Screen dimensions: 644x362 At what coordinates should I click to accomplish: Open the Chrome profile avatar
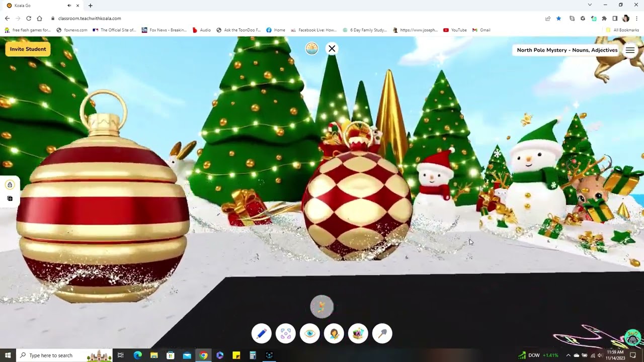tap(625, 19)
